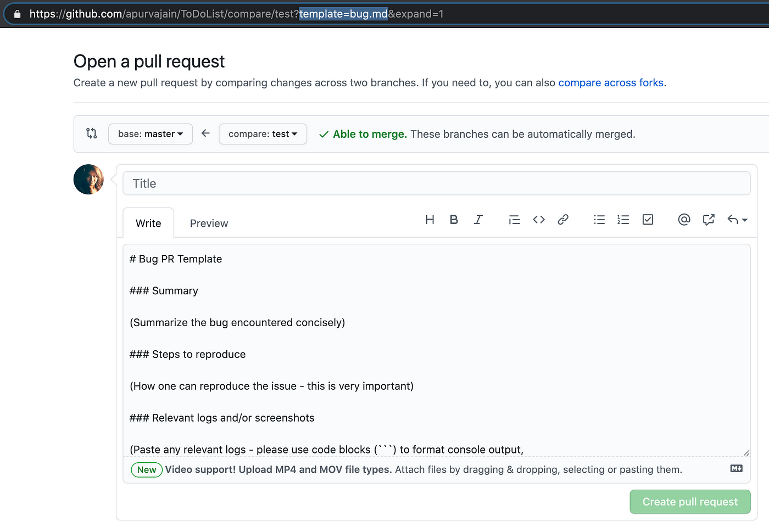Image resolution: width=769 pixels, height=532 pixels.
Task: Click the '# Bug PR Template' line
Action: pos(176,259)
